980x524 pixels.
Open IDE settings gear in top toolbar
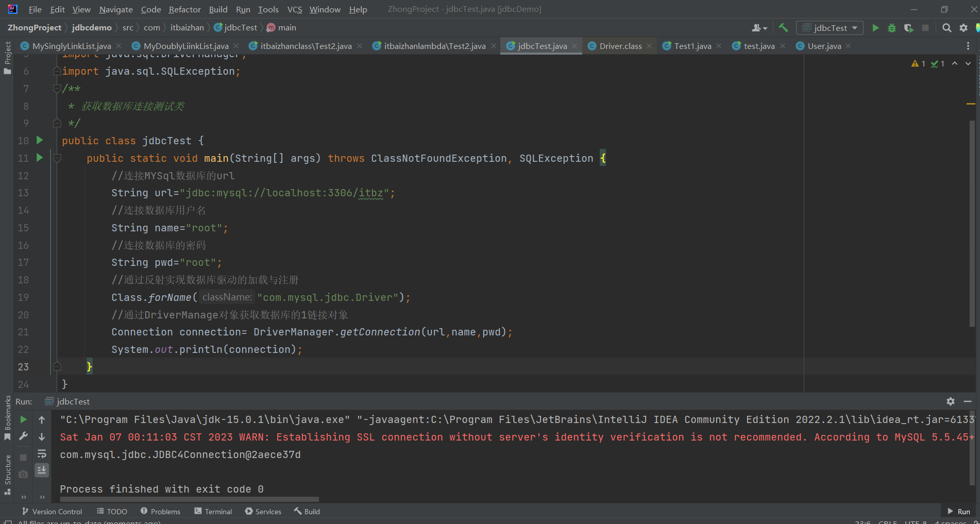click(964, 28)
